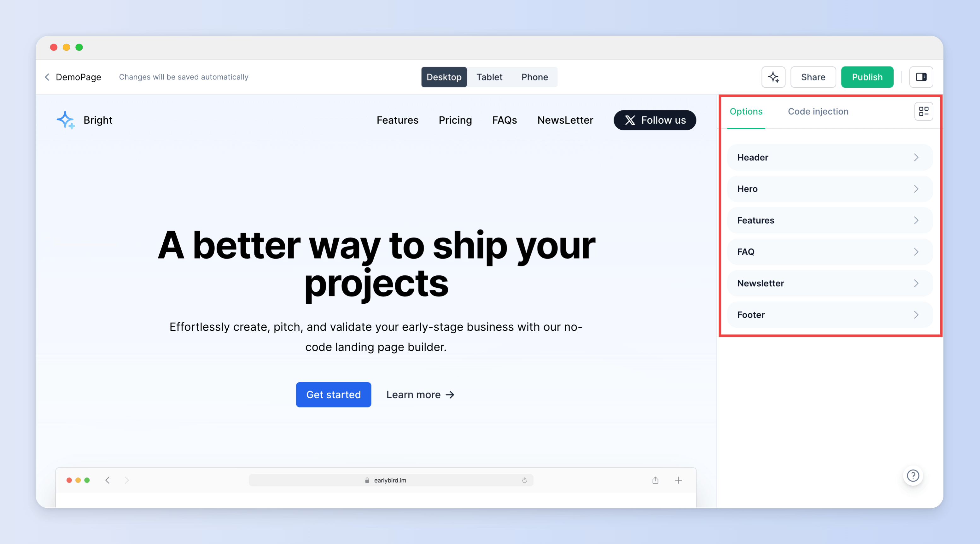Click the grid/layout icon in options panel

(x=924, y=111)
